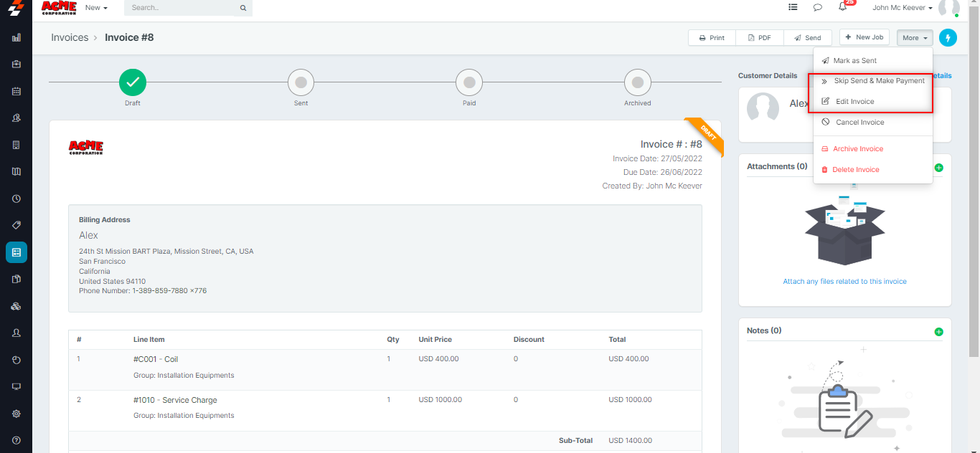
Task: Click the briefcase icon in the sidebar
Action: 16,64
